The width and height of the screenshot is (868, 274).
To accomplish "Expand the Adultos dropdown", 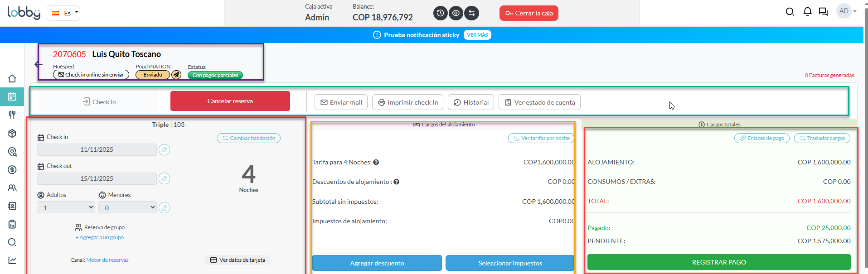I will tap(66, 207).
